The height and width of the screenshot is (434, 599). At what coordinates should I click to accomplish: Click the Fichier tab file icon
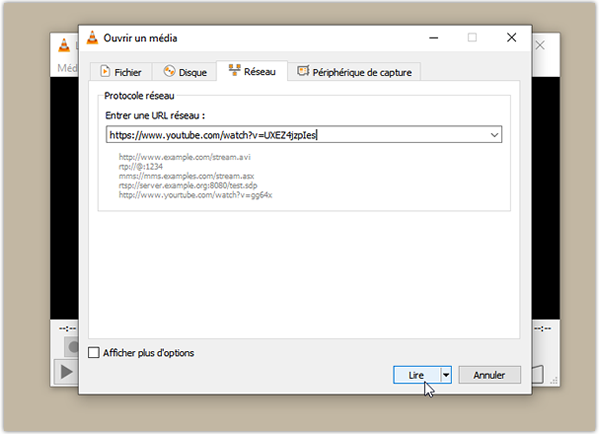pyautogui.click(x=105, y=71)
